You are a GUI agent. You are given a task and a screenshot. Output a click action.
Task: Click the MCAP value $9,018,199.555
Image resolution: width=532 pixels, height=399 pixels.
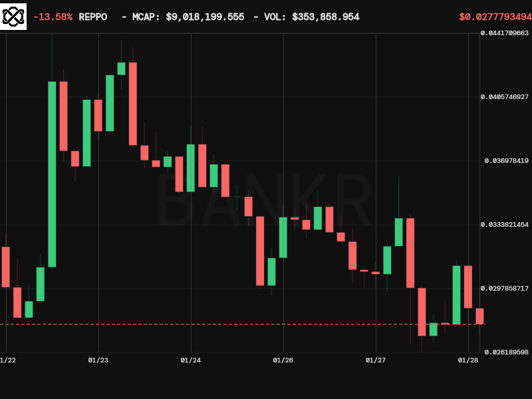click(205, 17)
